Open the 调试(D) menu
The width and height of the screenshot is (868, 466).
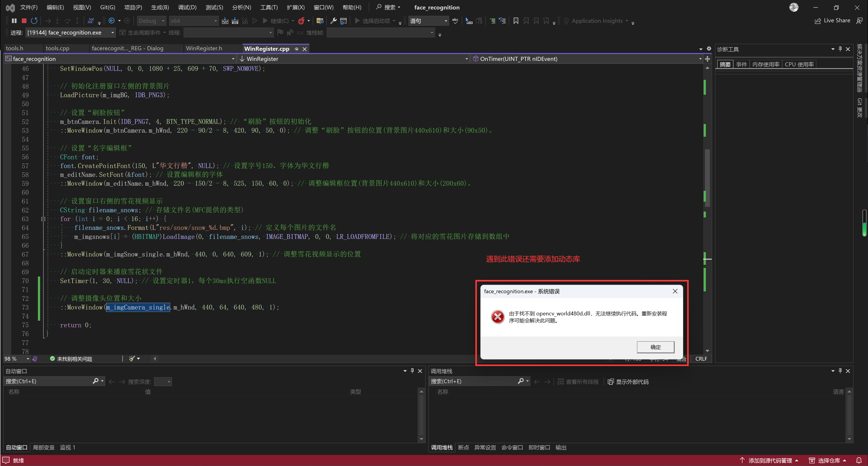(187, 7)
